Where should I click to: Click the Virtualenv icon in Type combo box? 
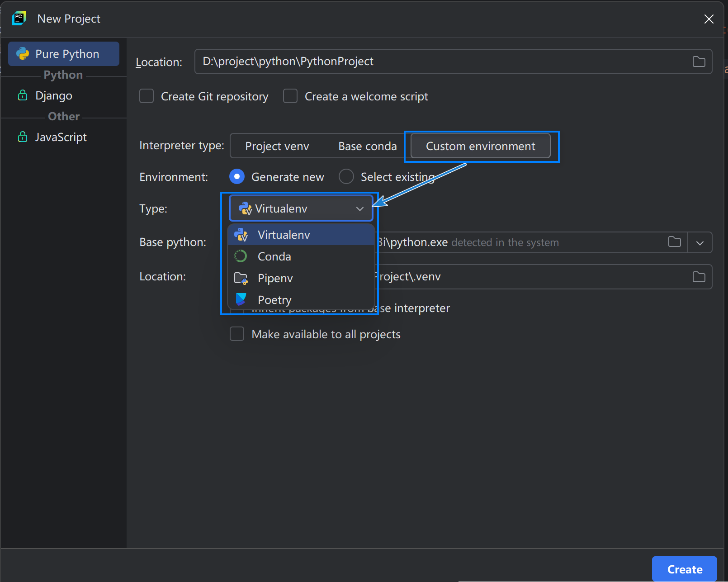click(x=245, y=208)
